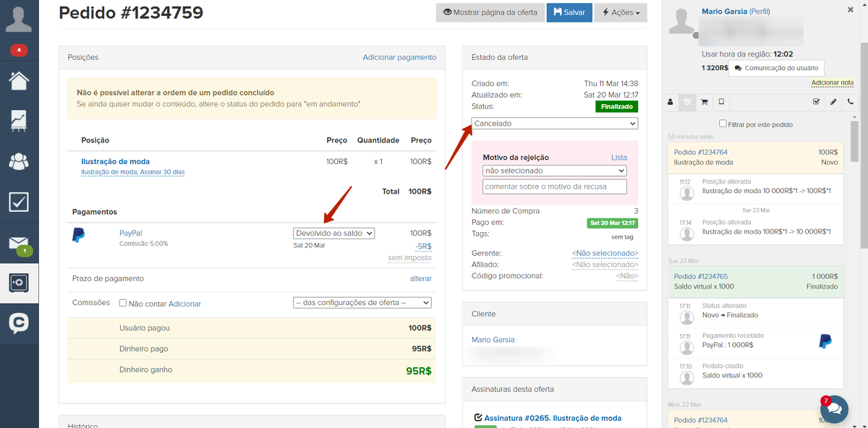Screen dimensions: 868x428
Task: Click the pencil edit icon in user panel
Action: tap(833, 102)
